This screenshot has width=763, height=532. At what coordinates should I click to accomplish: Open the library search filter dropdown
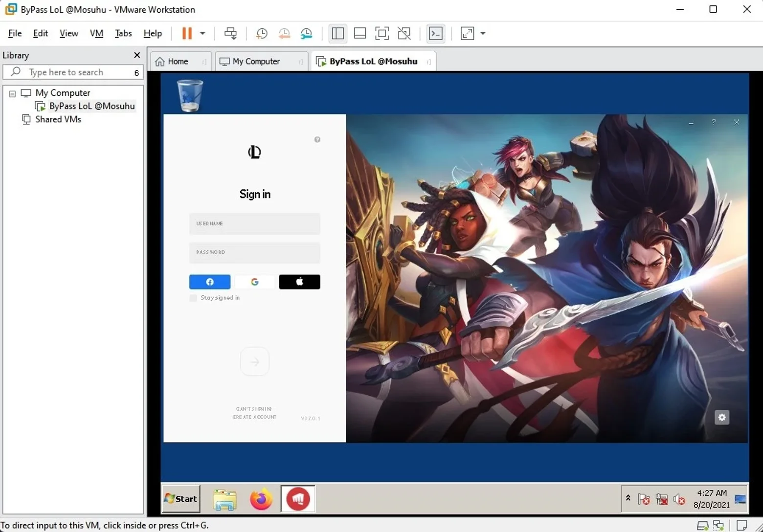(x=136, y=73)
